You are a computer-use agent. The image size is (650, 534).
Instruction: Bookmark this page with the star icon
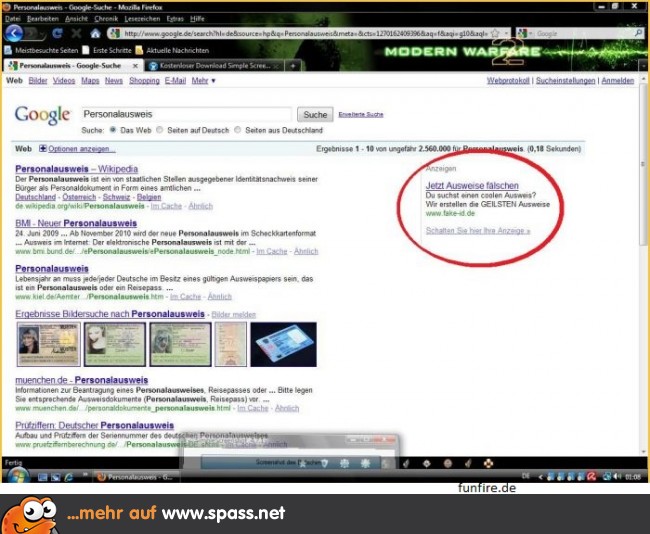[x=495, y=33]
